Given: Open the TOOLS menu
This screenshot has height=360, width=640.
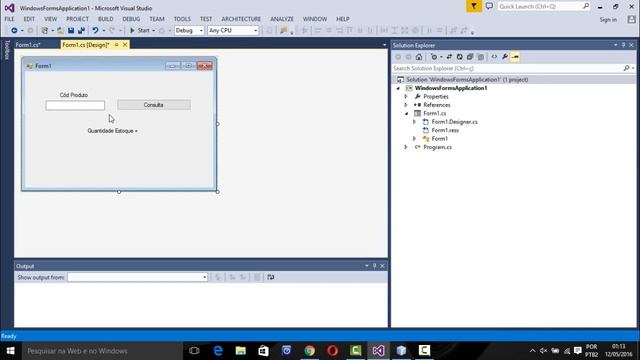Looking at the screenshot, I should pos(182,19).
